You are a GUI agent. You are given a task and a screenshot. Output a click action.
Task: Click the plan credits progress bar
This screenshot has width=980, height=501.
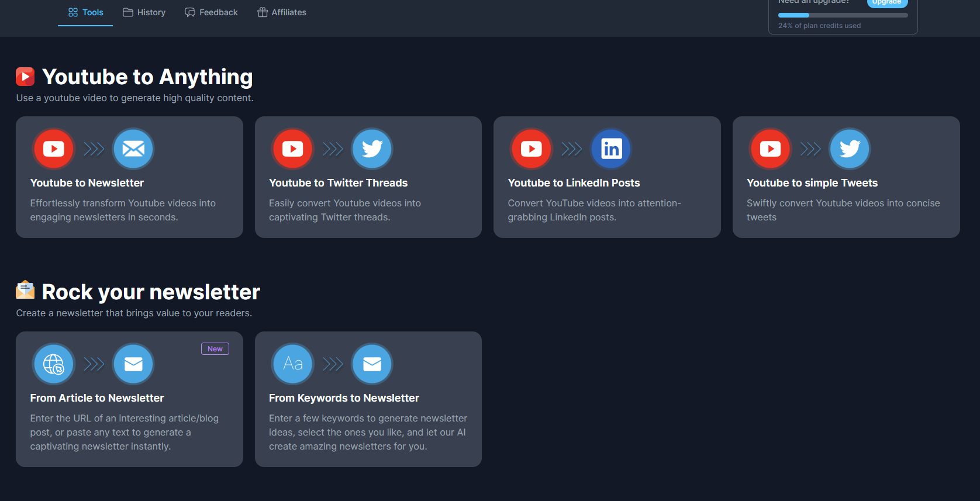pyautogui.click(x=843, y=15)
